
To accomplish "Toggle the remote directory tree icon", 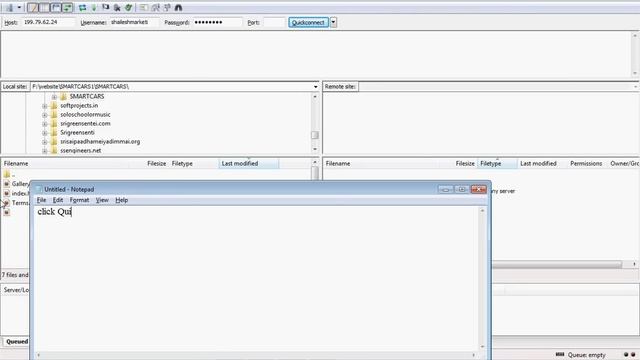I will [x=56, y=8].
